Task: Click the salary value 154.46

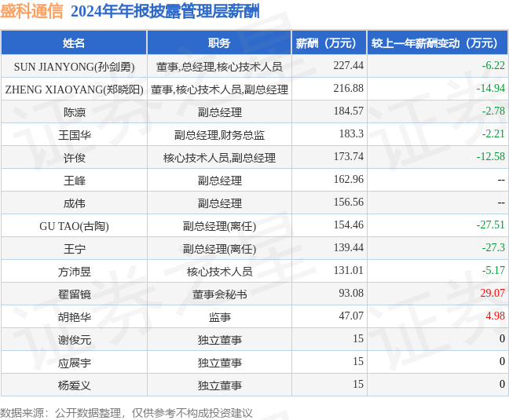Action: click(x=348, y=225)
